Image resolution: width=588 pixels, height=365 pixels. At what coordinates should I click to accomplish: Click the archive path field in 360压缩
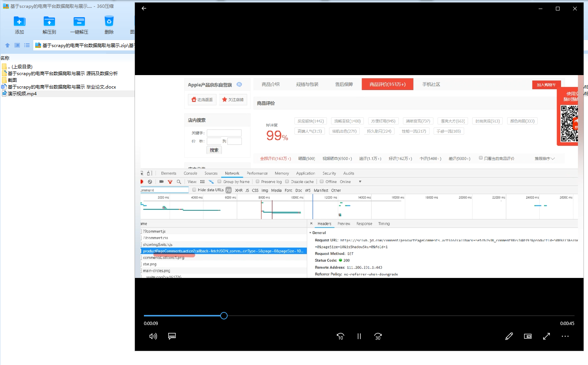pyautogui.click(x=84, y=45)
